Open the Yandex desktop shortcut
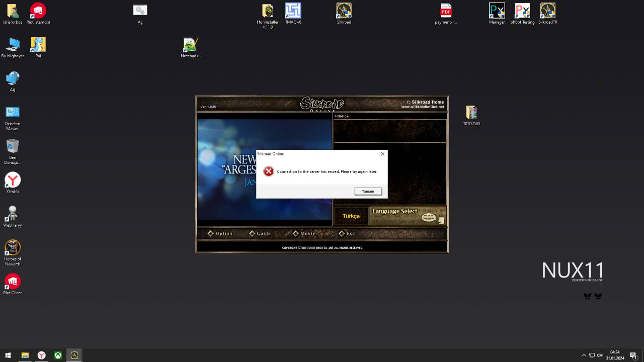This screenshot has width=644, height=362. click(x=13, y=183)
